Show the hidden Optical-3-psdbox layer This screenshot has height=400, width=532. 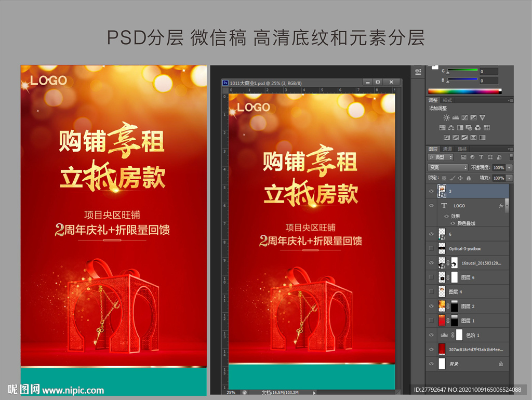click(431, 249)
